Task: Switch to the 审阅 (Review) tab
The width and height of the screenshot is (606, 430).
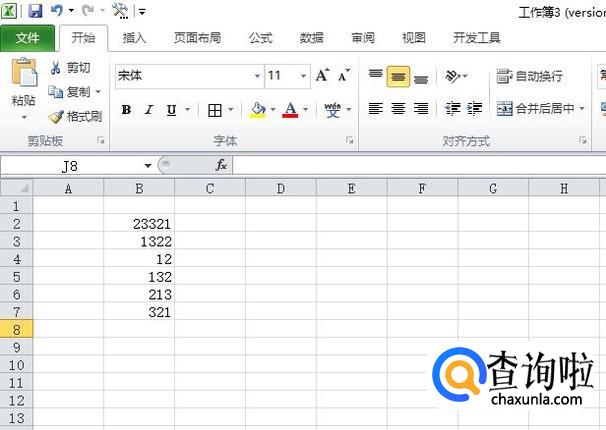Action: [363, 38]
